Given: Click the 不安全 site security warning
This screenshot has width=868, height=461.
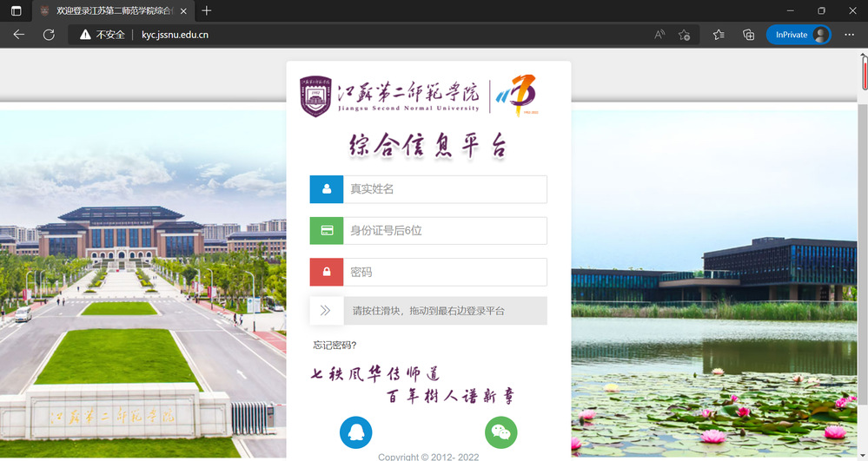Looking at the screenshot, I should click(103, 35).
